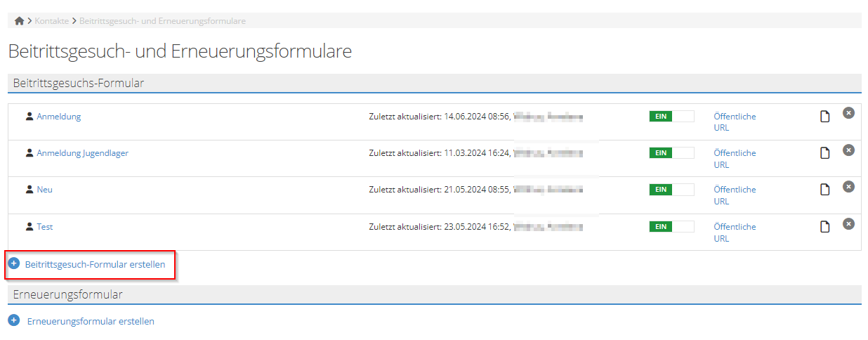Toggle the EIN switch for Anmeldung

click(x=671, y=117)
